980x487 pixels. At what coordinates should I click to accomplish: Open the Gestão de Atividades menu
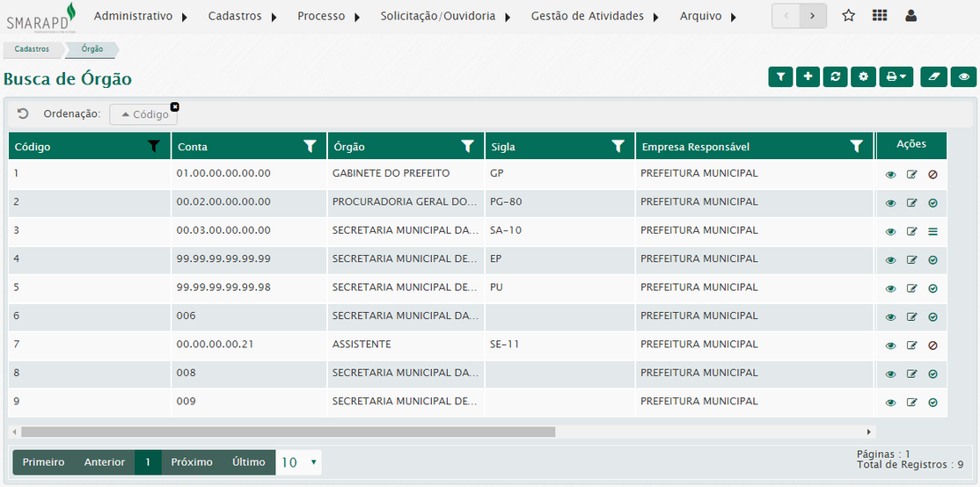595,16
